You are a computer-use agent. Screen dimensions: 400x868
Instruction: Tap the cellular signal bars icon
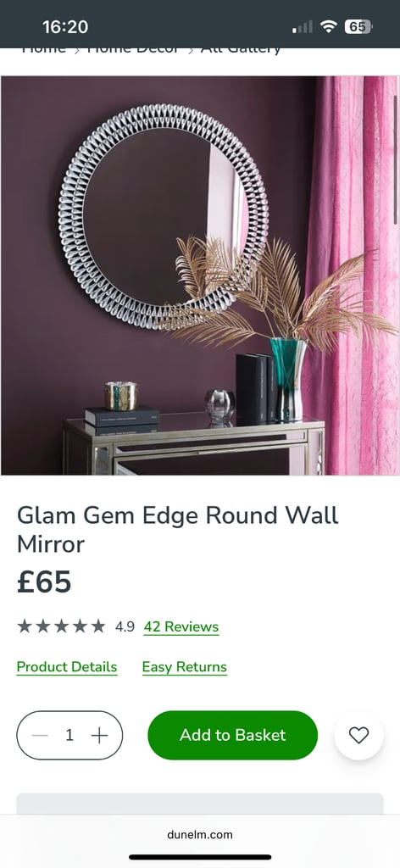(x=302, y=26)
